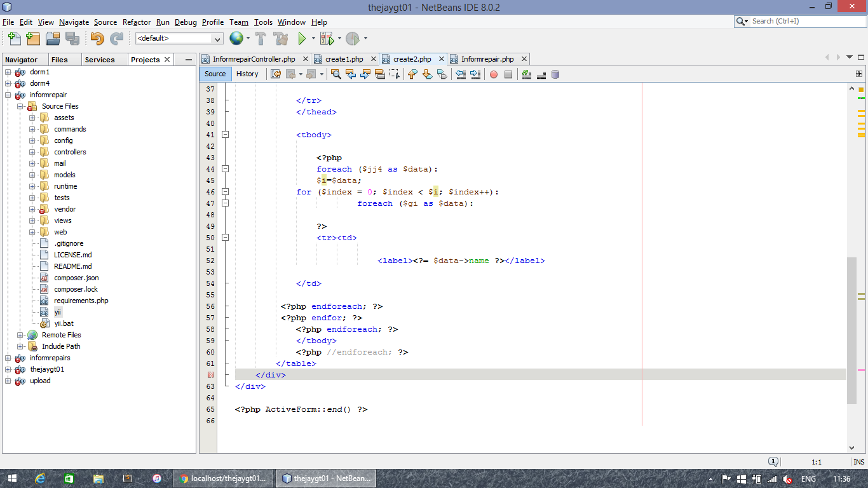Click Shift Line Right icon

click(x=475, y=74)
